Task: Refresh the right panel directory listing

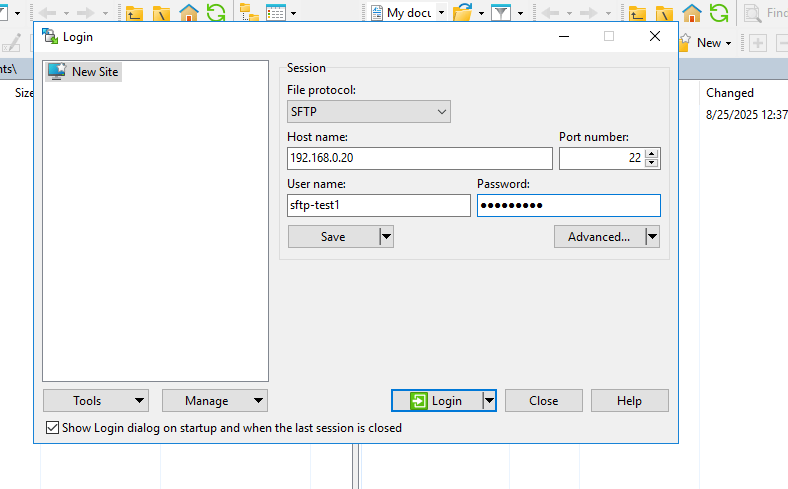Action: click(719, 13)
